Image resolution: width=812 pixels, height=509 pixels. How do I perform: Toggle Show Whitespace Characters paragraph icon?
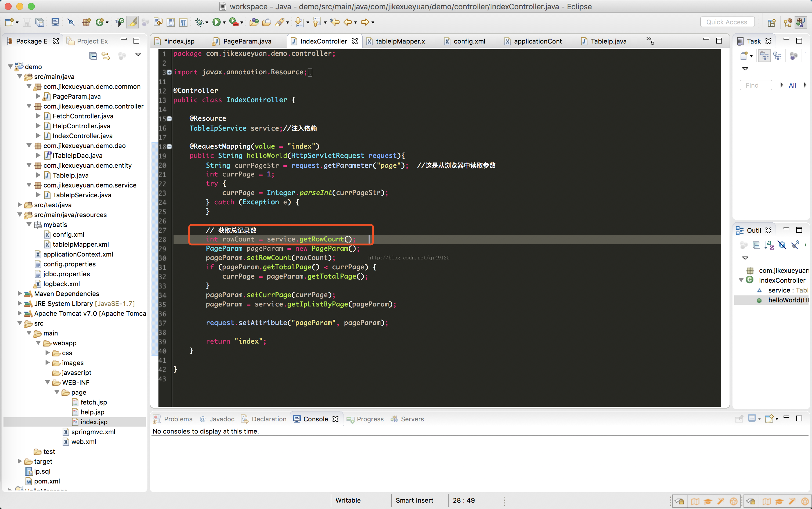coord(183,22)
